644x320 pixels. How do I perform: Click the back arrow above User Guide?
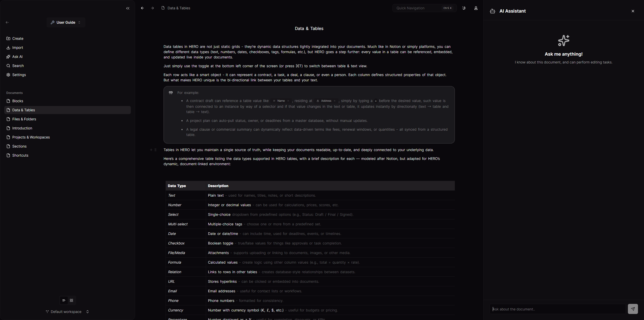7,22
